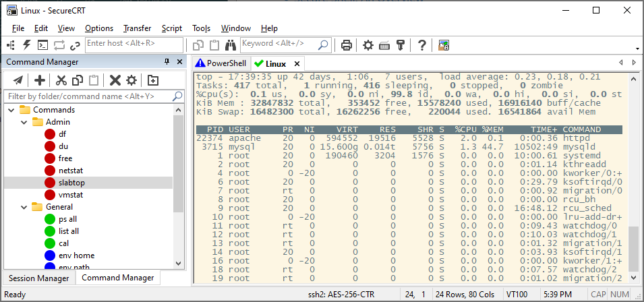Image resolution: width=644 pixels, height=302 pixels.
Task: Click the delete X icon in Command Manager toolbar
Action: [x=115, y=80]
